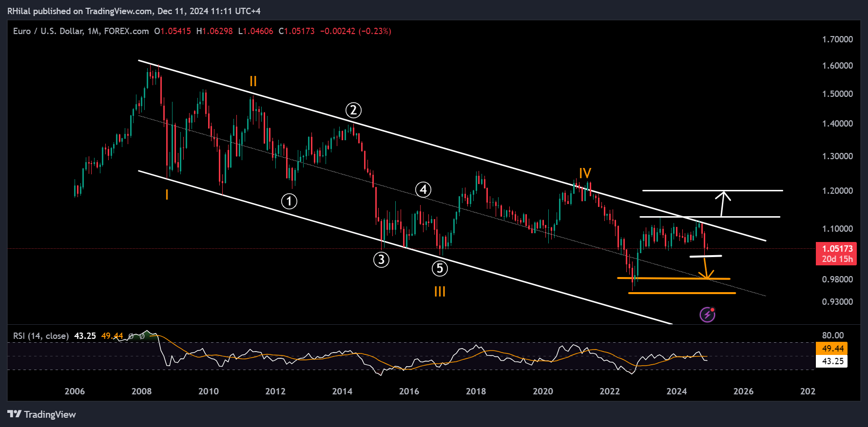Select the circled 1 wave label
This screenshot has width=868, height=427.
[x=289, y=201]
